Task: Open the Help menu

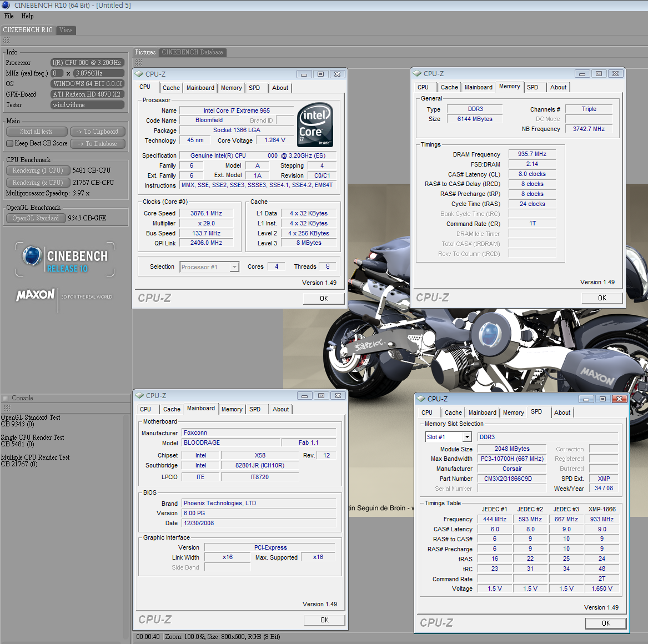Action: coord(27,16)
